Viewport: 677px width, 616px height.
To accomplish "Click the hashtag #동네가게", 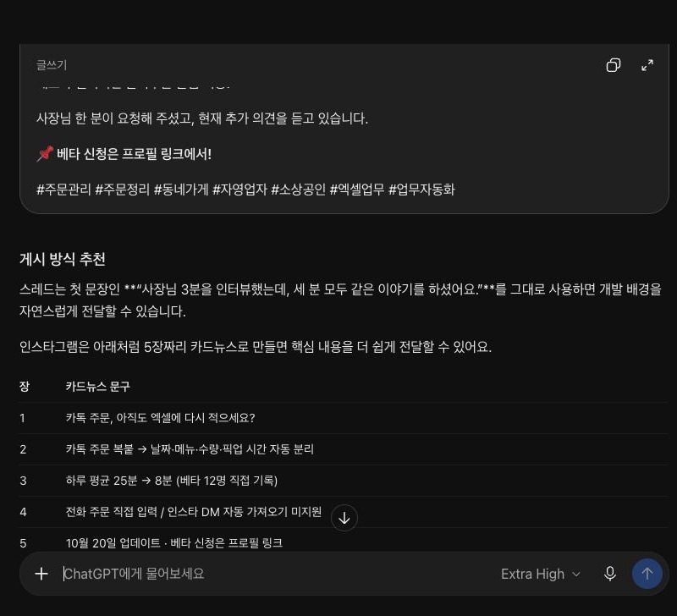I will [x=181, y=190].
